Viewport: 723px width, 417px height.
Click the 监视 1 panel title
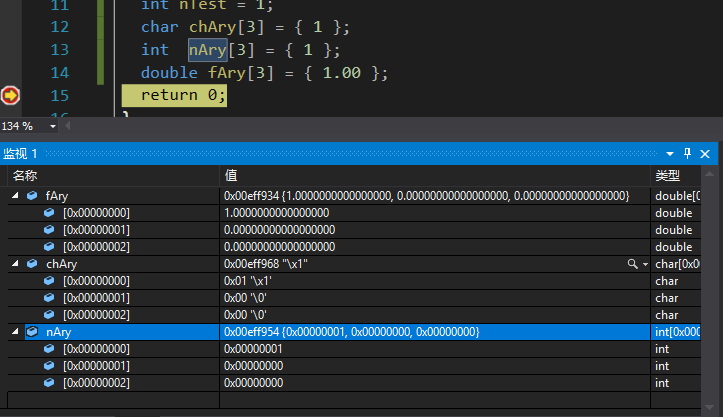tap(20, 154)
